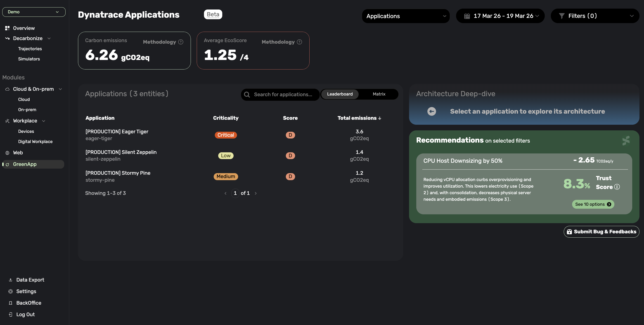
Task: Switch to the Leaderboard view
Action: pos(340,94)
